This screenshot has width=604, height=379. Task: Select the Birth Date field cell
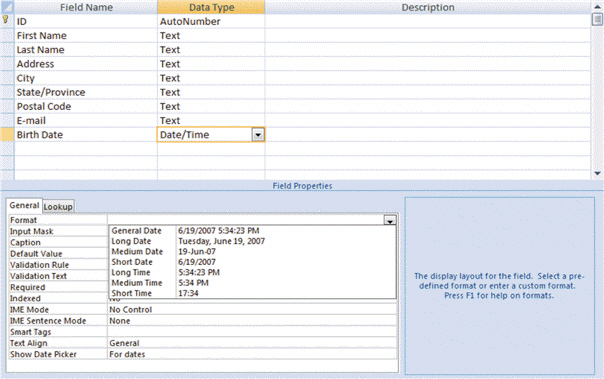[86, 135]
